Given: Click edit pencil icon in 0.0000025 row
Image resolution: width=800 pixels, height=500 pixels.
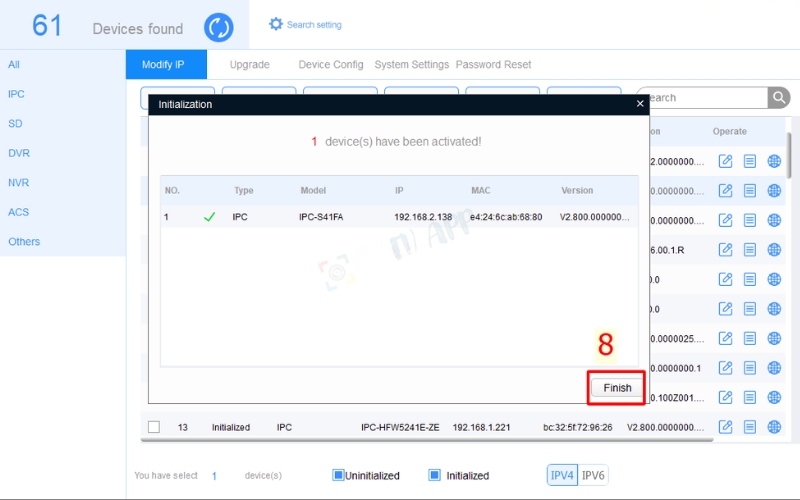Looking at the screenshot, I should point(725,338).
